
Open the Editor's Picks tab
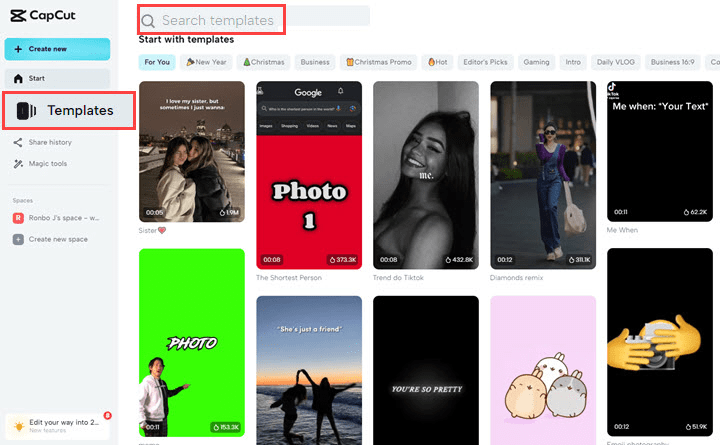click(485, 62)
